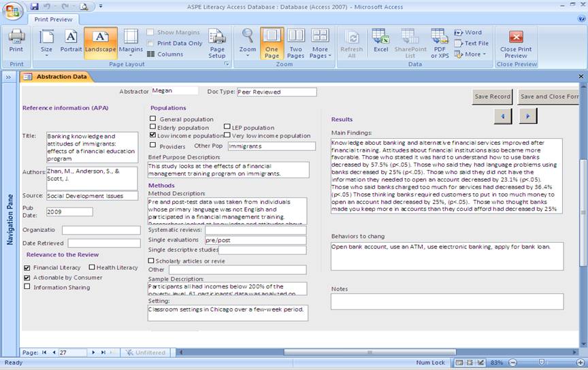This screenshot has width=588, height=370.
Task: Export as PDF or XPS
Action: [x=439, y=43]
